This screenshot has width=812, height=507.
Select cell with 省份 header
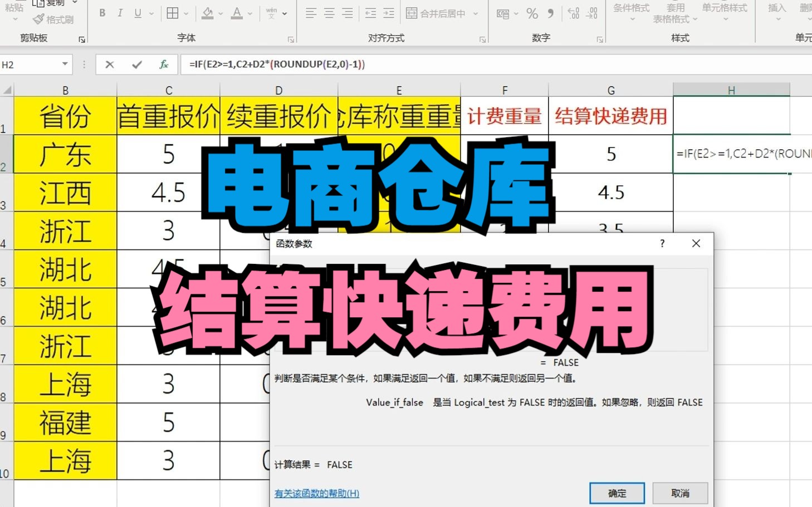pos(65,115)
